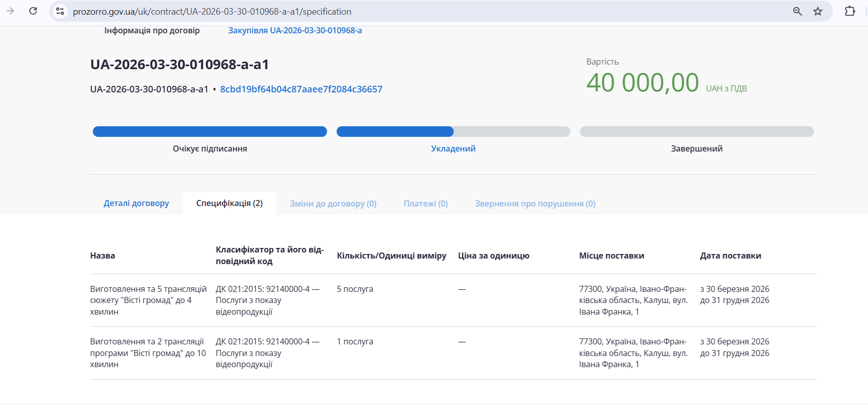Reload the page with the refresh icon

pos(33,11)
